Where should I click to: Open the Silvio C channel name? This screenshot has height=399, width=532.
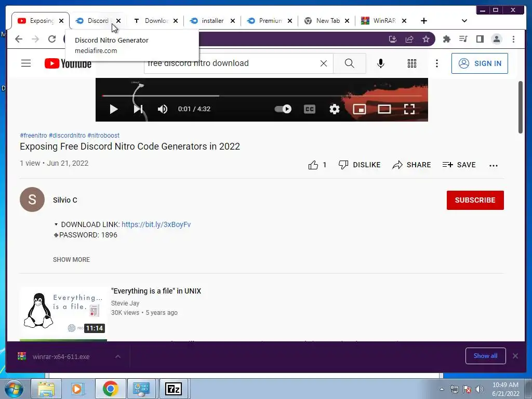click(65, 200)
